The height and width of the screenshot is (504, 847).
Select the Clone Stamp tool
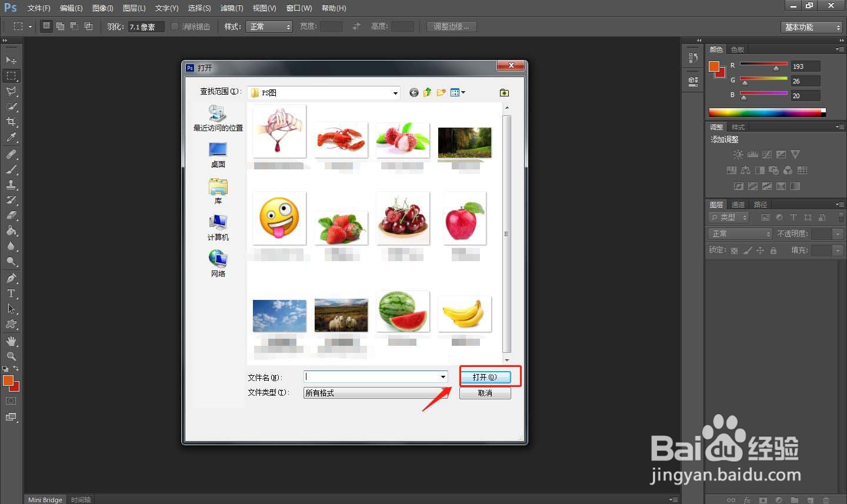pos(11,185)
